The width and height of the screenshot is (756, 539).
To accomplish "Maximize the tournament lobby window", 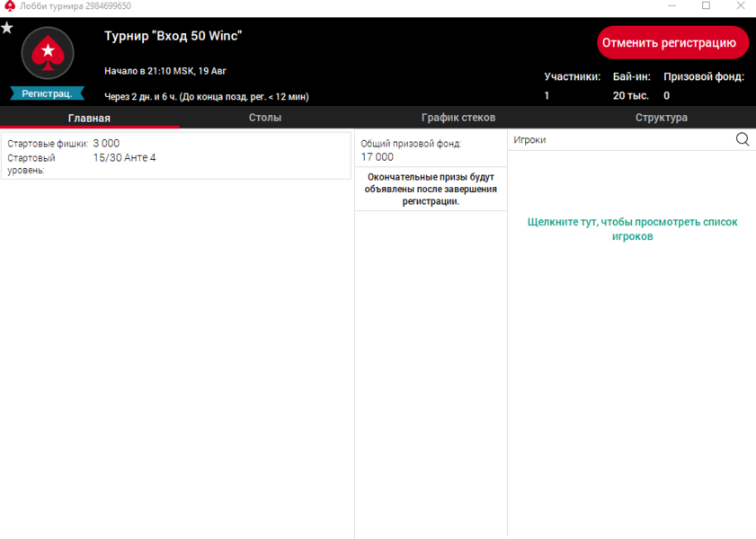I will click(706, 6).
